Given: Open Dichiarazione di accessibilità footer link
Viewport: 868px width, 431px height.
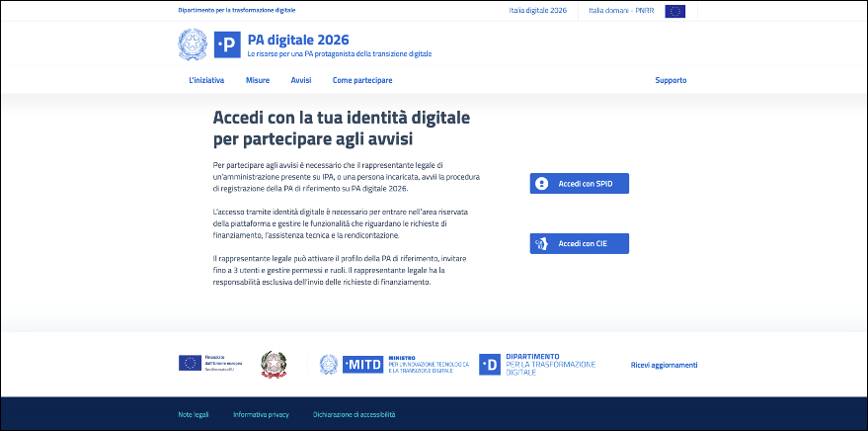Looking at the screenshot, I should tap(354, 414).
